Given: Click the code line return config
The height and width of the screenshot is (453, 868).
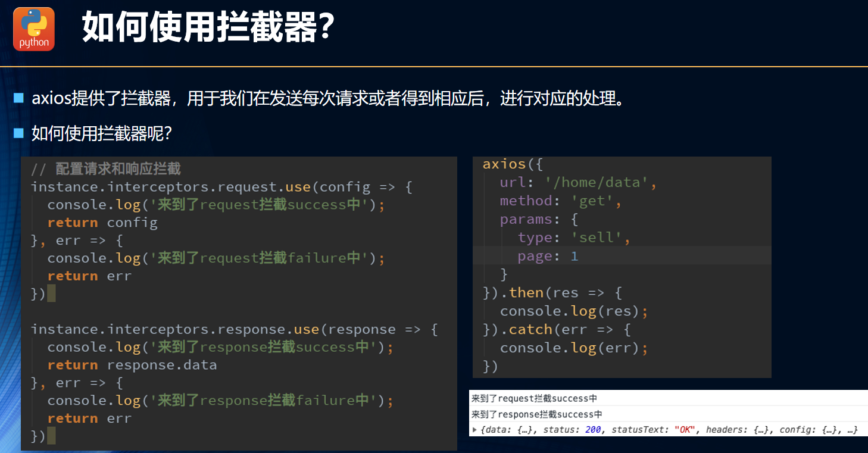Looking at the screenshot, I should 102,223.
